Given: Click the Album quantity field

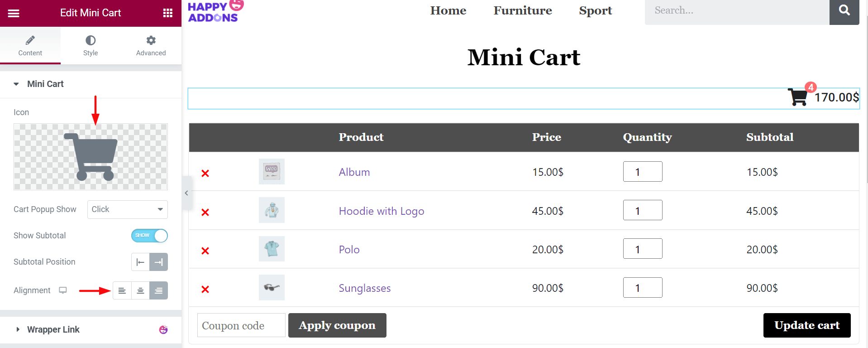Looking at the screenshot, I should (643, 172).
